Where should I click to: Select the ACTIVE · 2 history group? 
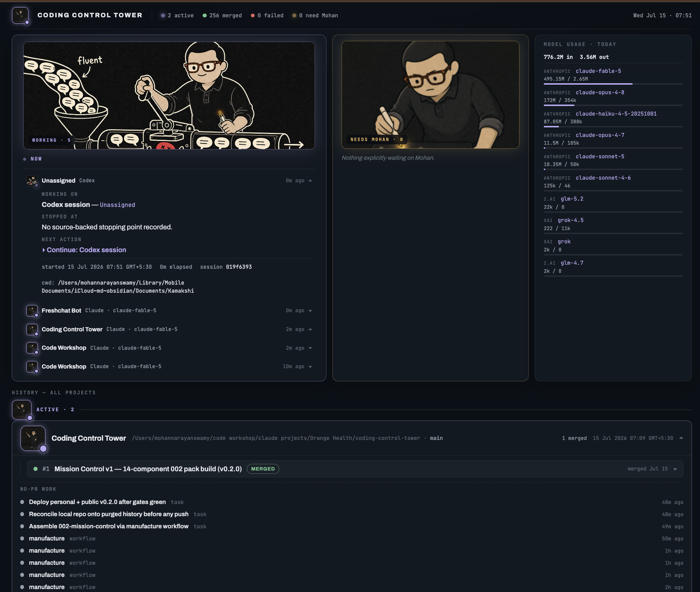click(x=55, y=409)
